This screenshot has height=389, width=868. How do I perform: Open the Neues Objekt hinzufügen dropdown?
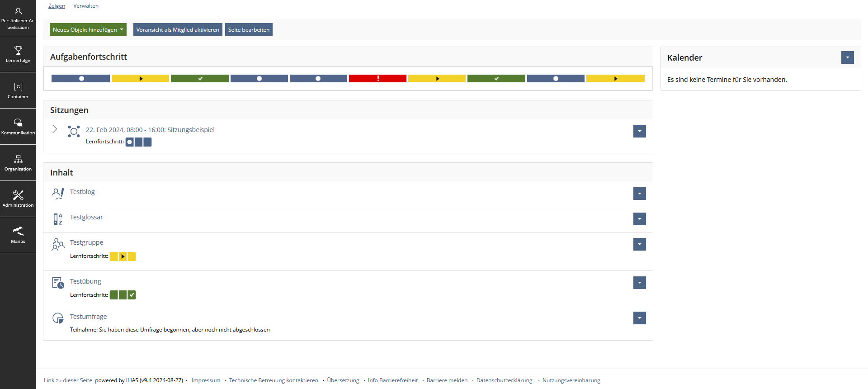[x=88, y=29]
